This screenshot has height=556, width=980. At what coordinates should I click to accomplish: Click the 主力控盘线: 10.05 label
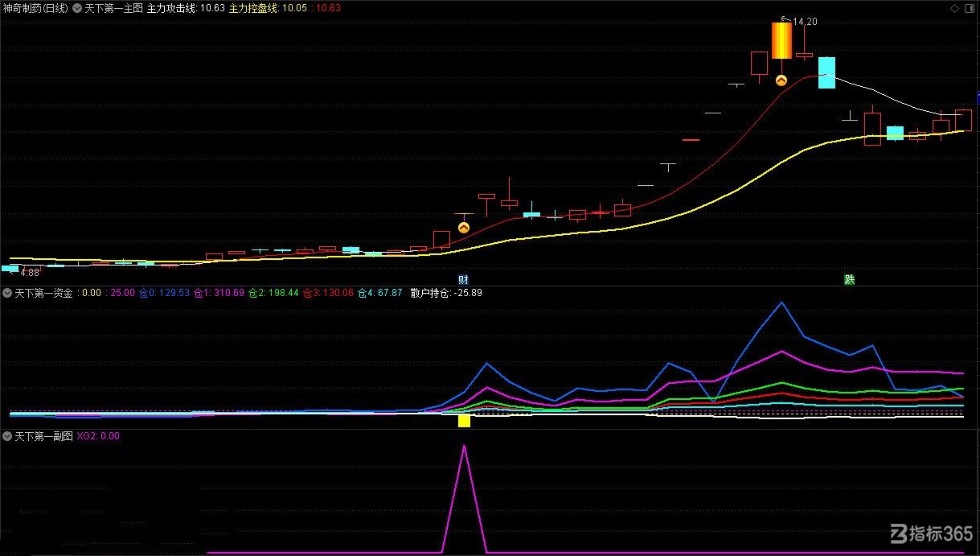click(269, 8)
